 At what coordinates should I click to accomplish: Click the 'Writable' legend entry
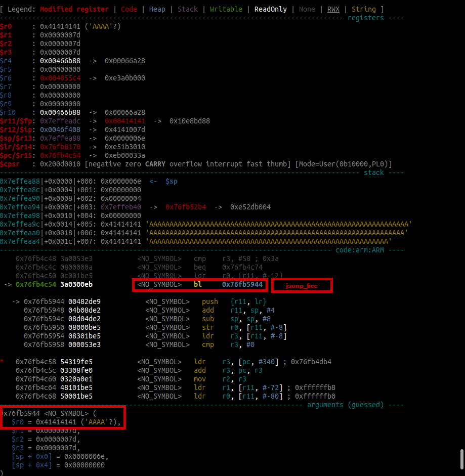pos(226,9)
